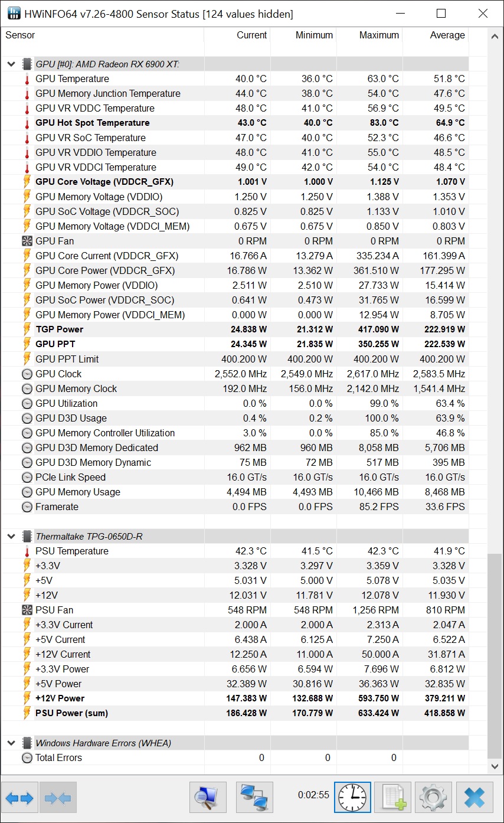
Task: Open sensor settings gear icon
Action: [433, 798]
